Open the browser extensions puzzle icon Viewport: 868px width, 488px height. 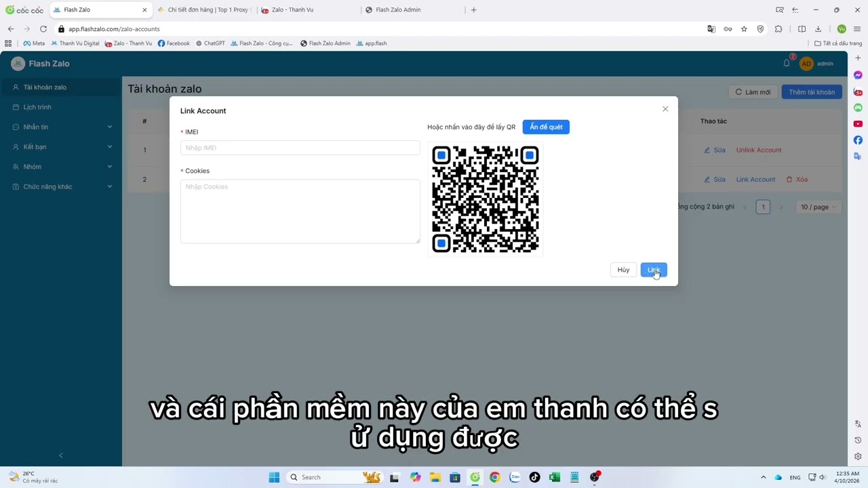coord(778,29)
